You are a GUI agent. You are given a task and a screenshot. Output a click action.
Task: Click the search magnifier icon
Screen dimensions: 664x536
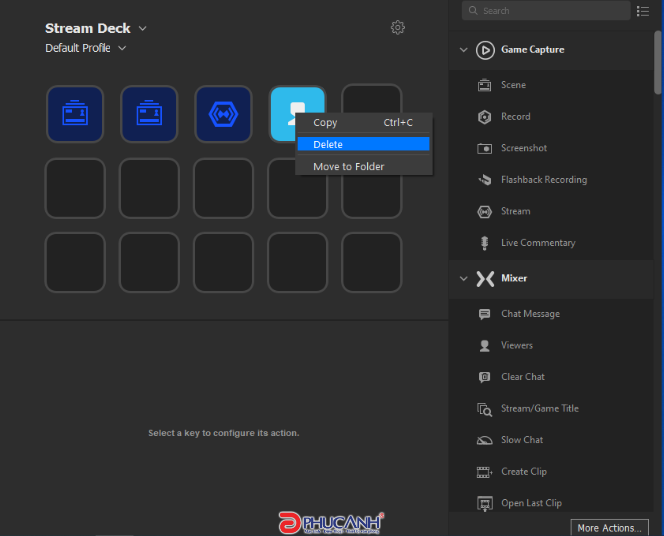tap(473, 11)
